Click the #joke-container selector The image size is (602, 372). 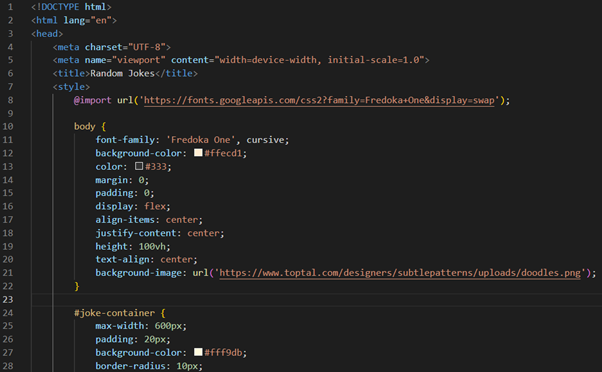pyautogui.click(x=114, y=313)
